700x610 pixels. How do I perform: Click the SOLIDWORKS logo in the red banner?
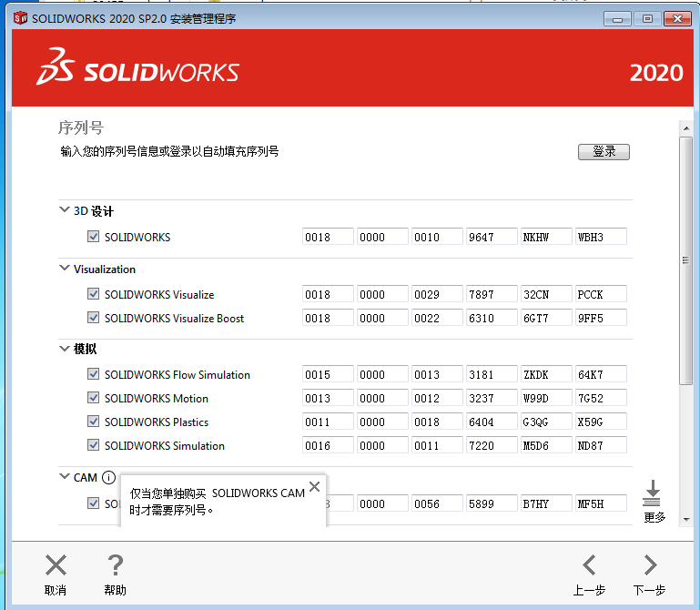point(137,72)
